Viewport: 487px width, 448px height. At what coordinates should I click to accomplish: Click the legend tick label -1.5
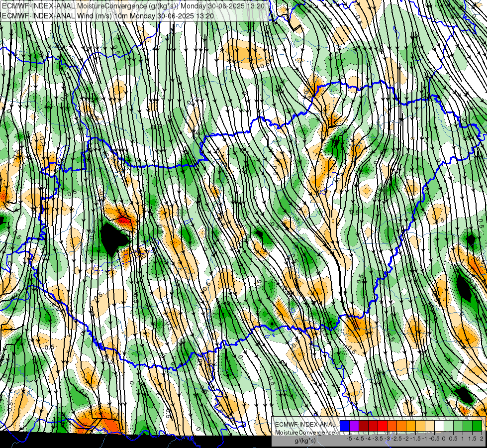(x=415, y=439)
